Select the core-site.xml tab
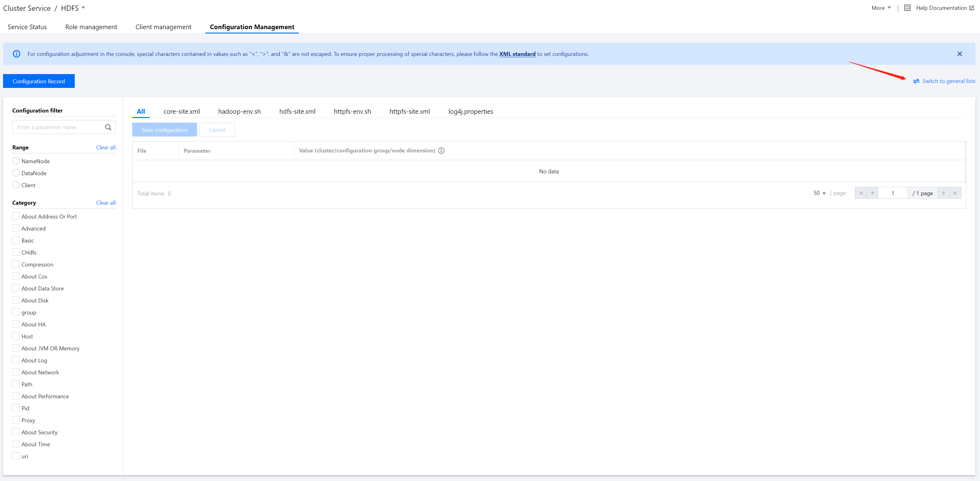 [181, 111]
